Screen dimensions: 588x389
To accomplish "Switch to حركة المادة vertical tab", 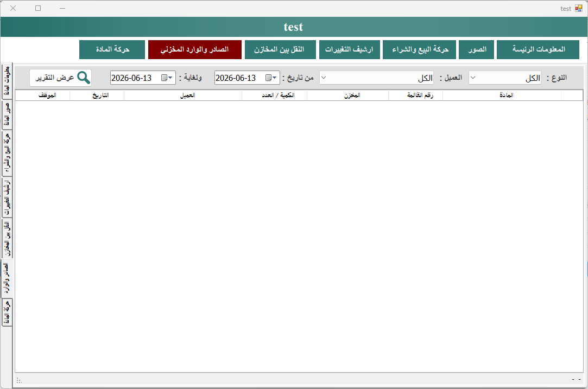I will (7, 312).
